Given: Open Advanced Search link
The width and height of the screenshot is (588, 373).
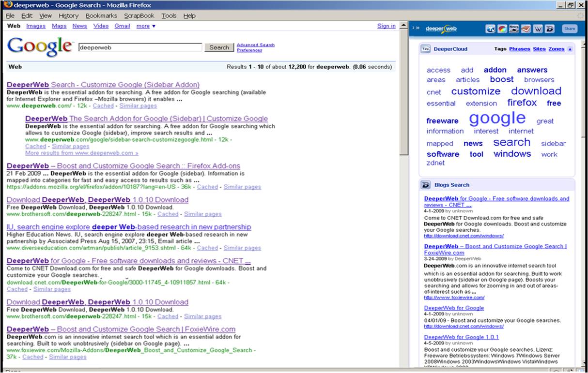Looking at the screenshot, I should (x=256, y=45).
